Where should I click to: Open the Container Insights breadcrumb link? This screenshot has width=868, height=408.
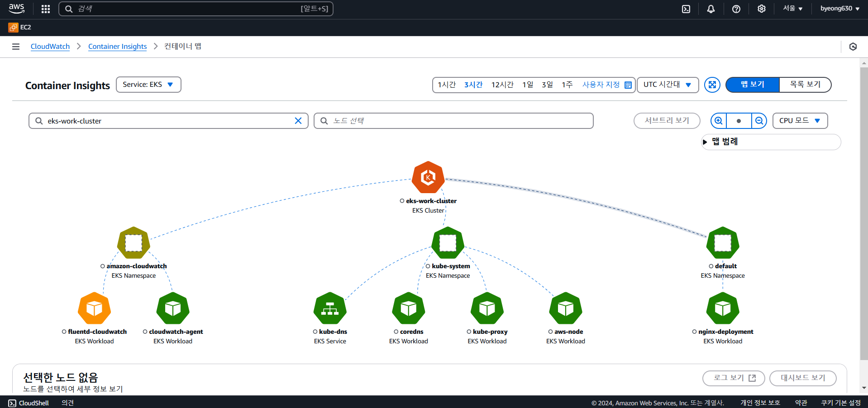point(118,47)
